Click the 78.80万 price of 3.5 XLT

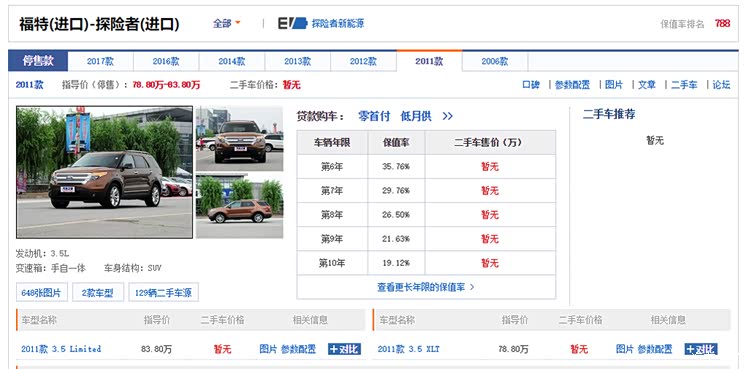(x=513, y=350)
